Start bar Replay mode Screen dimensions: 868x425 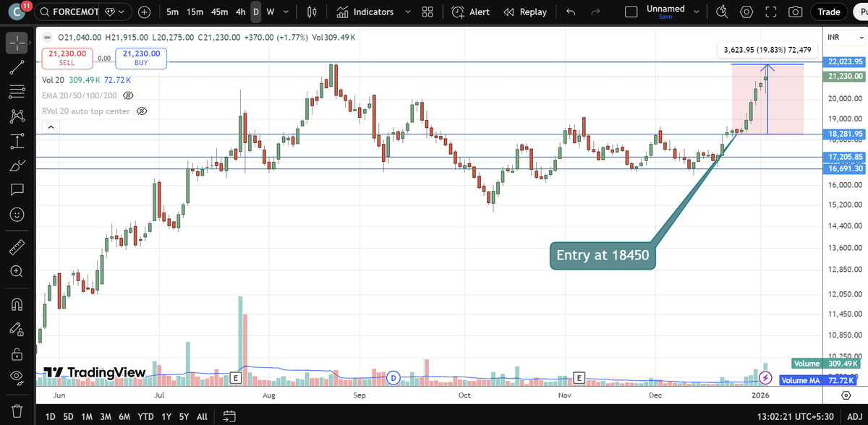(x=525, y=12)
